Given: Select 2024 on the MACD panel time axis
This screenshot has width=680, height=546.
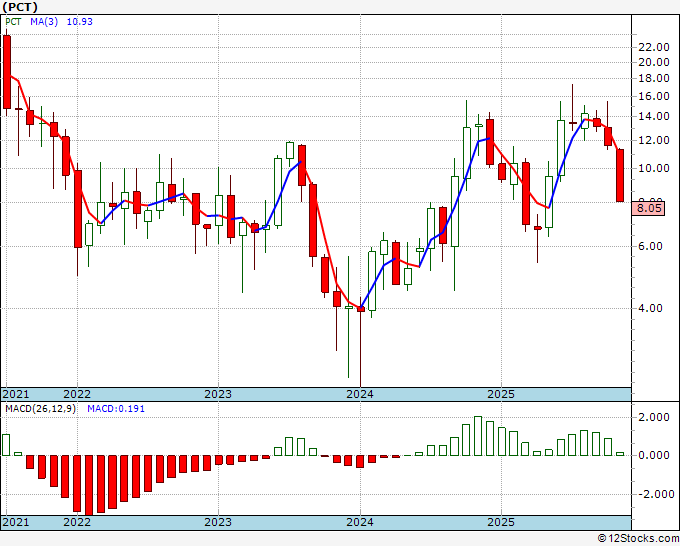Looking at the screenshot, I should [x=360, y=522].
